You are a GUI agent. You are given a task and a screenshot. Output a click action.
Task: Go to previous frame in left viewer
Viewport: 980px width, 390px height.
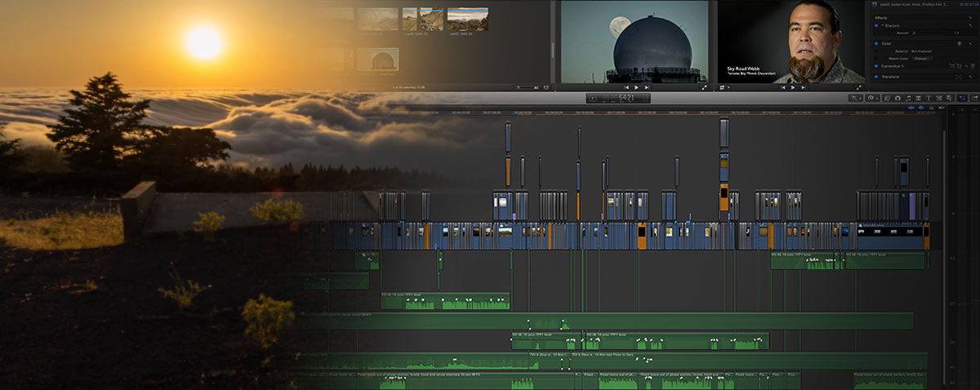[x=627, y=87]
